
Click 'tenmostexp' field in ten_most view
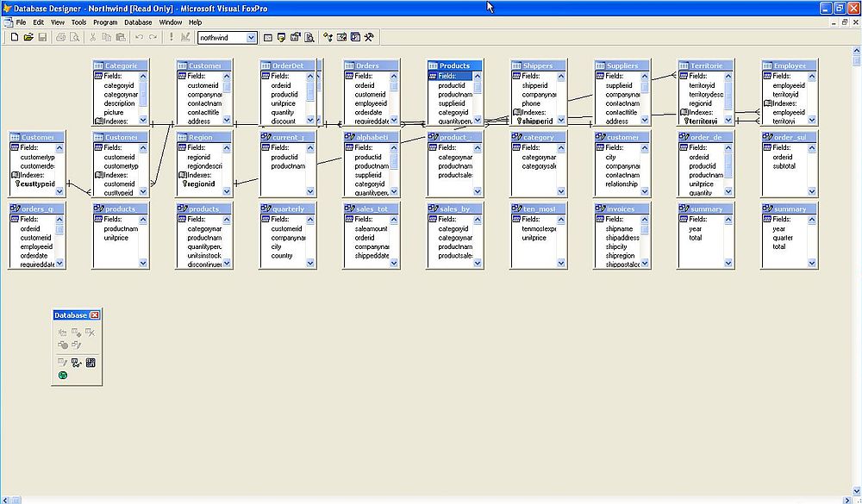pyautogui.click(x=539, y=228)
